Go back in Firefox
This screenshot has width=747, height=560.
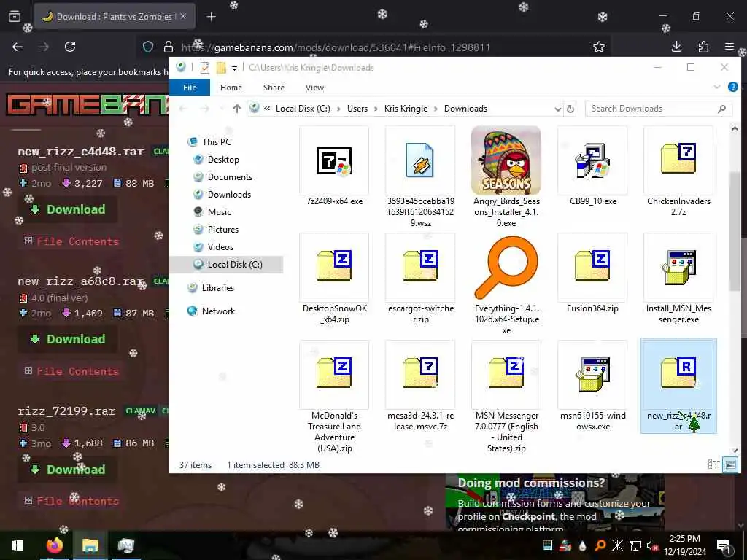[x=18, y=47]
